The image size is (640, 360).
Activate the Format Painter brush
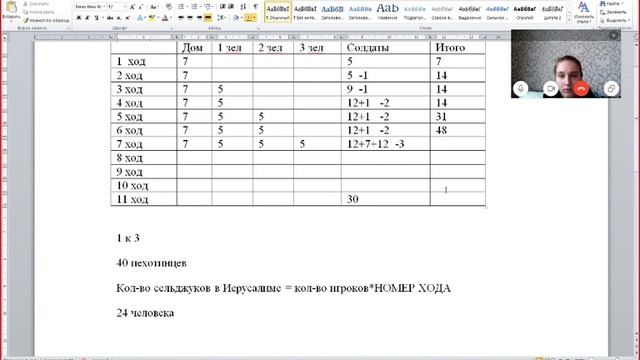coord(46,20)
